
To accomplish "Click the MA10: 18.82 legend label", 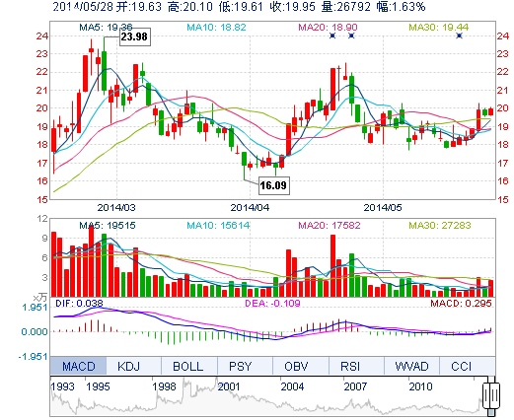I will click(216, 27).
